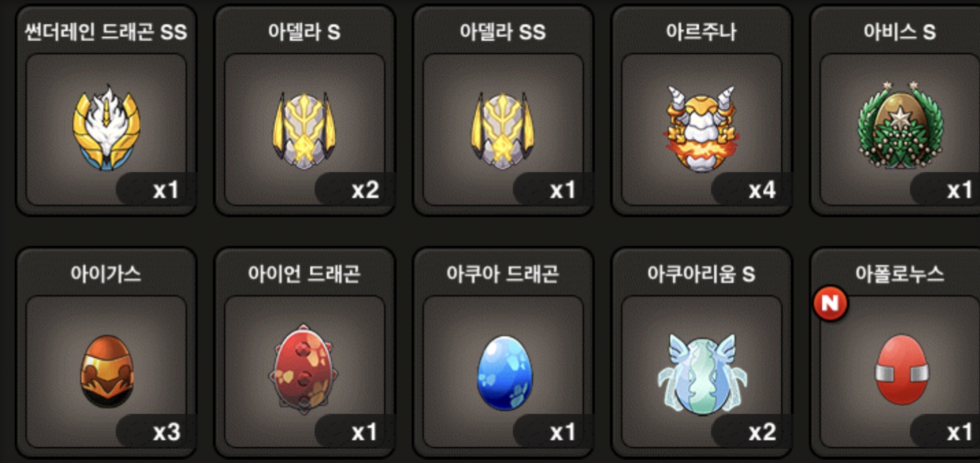The height and width of the screenshot is (463, 980).
Task: Select the 아비스 S wreath egg
Action: point(899,126)
